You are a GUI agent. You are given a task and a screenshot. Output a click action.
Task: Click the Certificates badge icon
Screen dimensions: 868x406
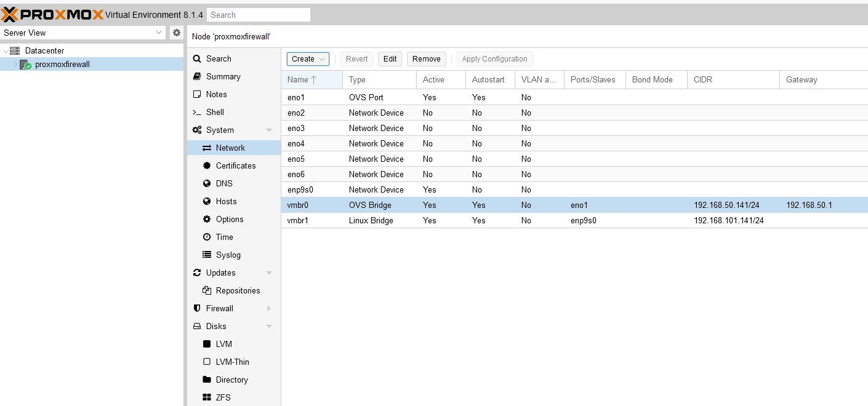click(x=207, y=165)
